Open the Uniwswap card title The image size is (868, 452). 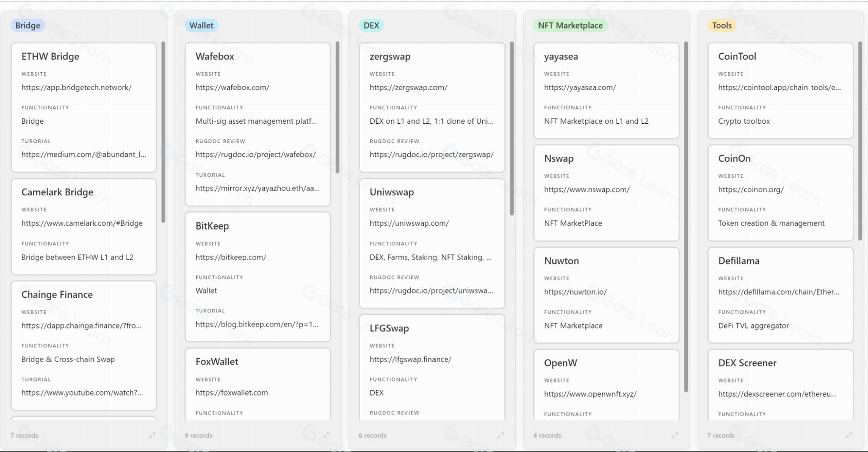click(x=392, y=192)
